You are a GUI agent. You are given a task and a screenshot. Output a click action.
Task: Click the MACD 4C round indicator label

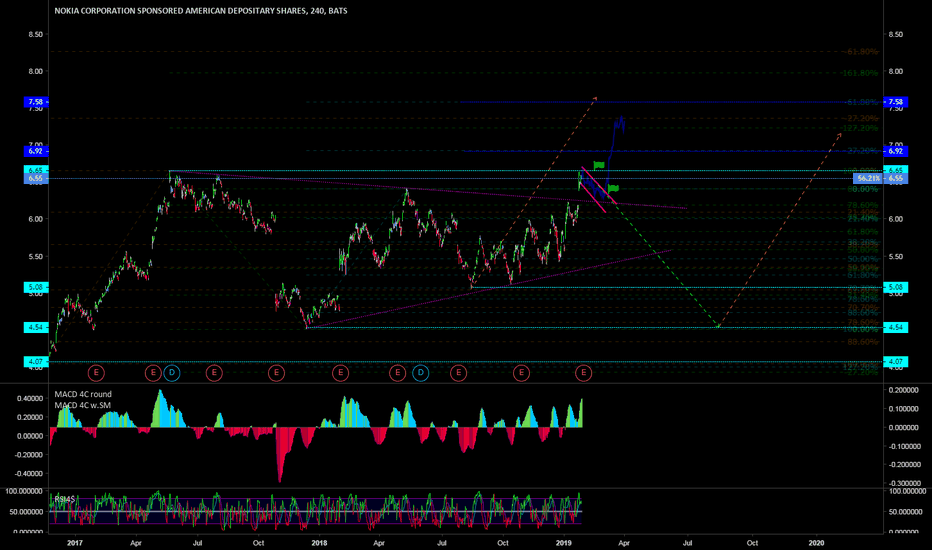point(83,394)
